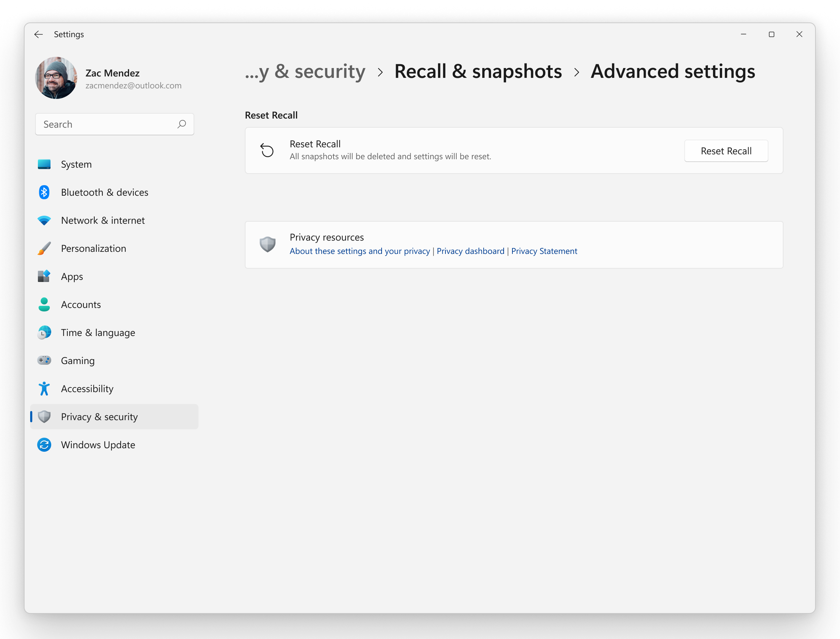Close the Settings window
This screenshot has height=639, width=840.
(799, 34)
